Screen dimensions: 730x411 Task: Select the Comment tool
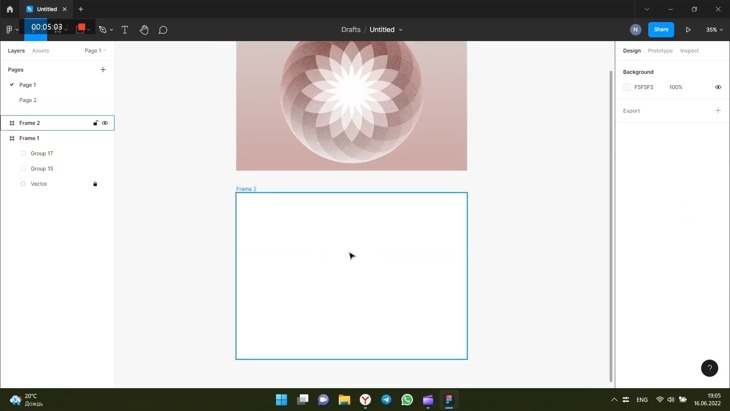(x=163, y=30)
